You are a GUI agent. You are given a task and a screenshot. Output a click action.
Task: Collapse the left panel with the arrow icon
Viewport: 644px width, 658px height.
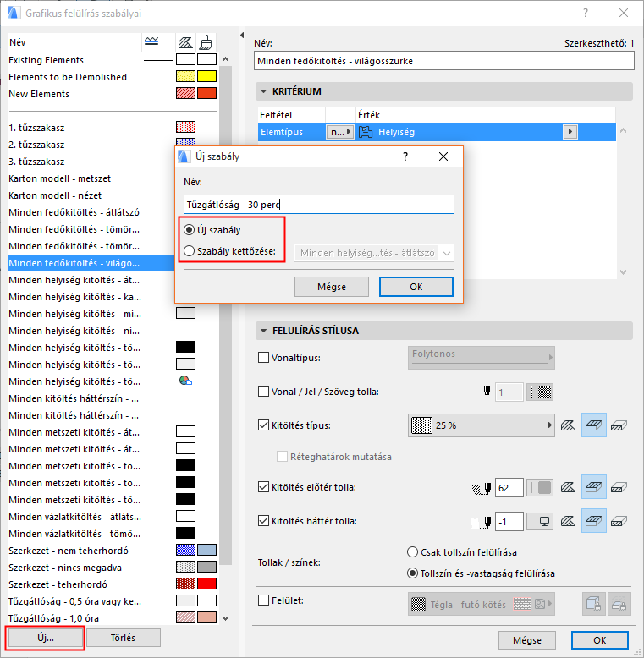[242, 36]
